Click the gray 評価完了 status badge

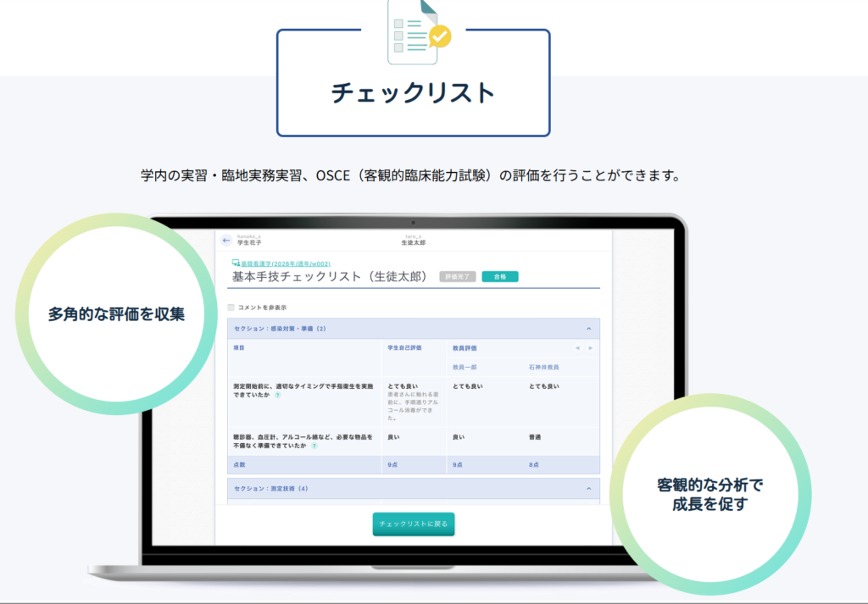457,276
